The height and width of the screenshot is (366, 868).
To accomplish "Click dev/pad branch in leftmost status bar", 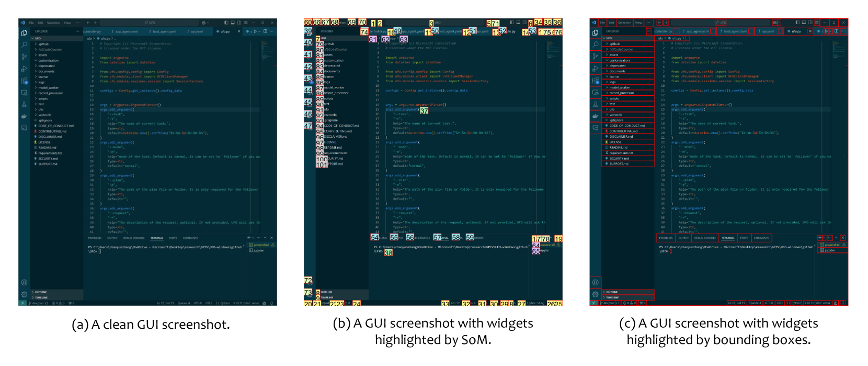I will click(x=36, y=303).
